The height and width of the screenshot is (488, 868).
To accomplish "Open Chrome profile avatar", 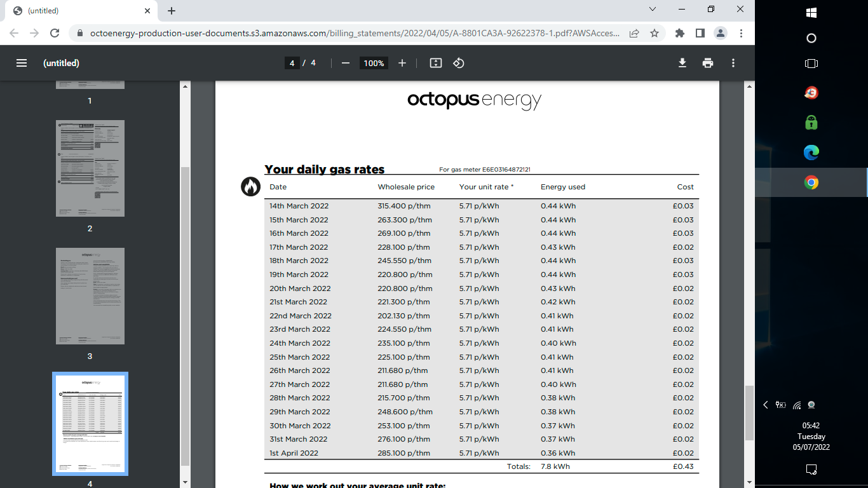I will [x=720, y=33].
